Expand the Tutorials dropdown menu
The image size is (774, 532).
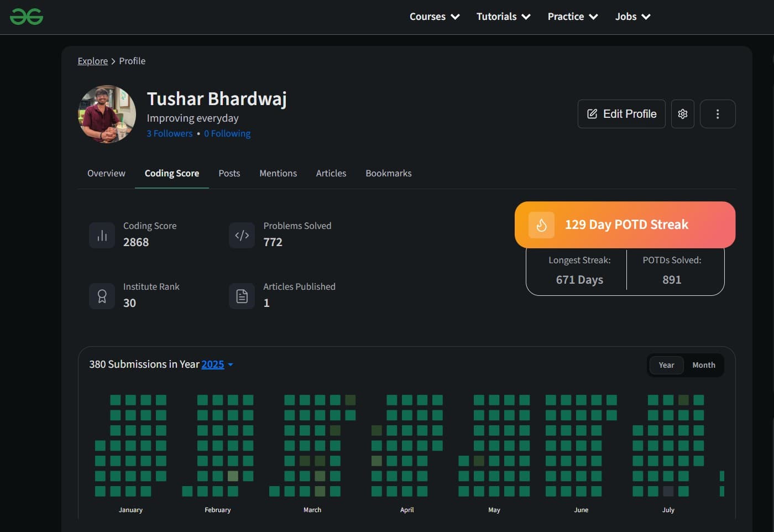click(503, 17)
